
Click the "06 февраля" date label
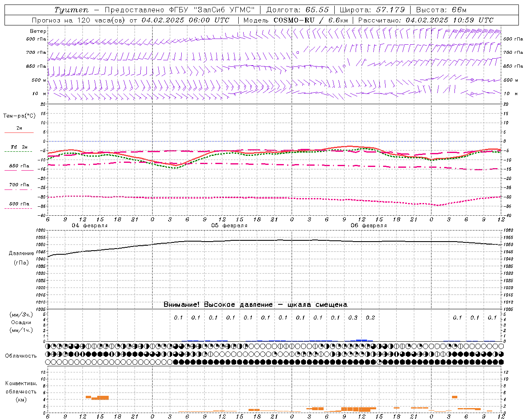(369, 226)
